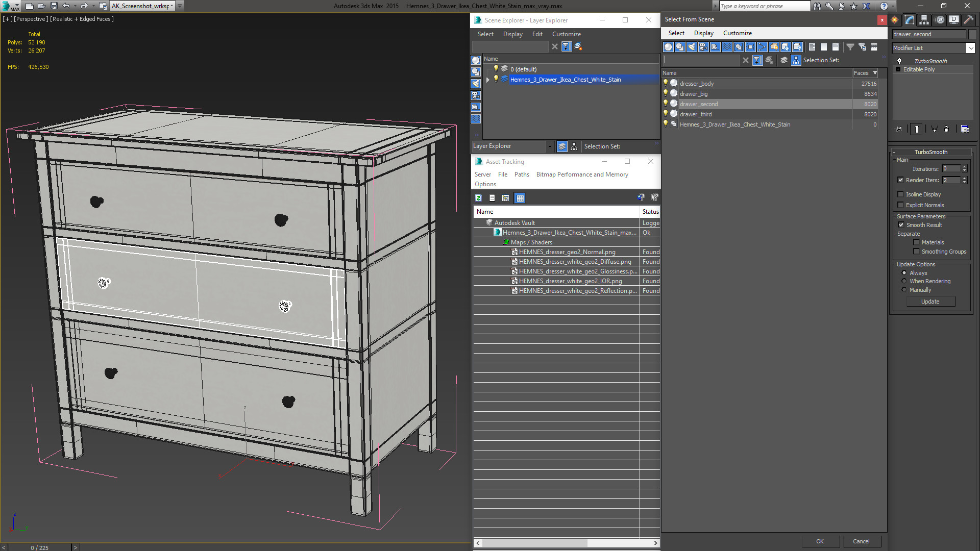Screen dimensions: 980x551
Task: Enable the Isoline Display checkbox
Action: [x=901, y=194]
